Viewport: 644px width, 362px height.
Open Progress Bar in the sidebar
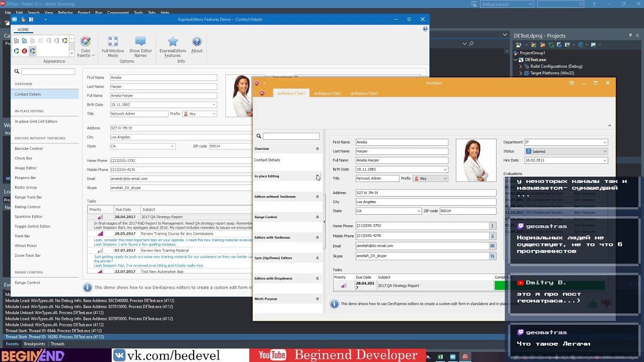tap(25, 177)
